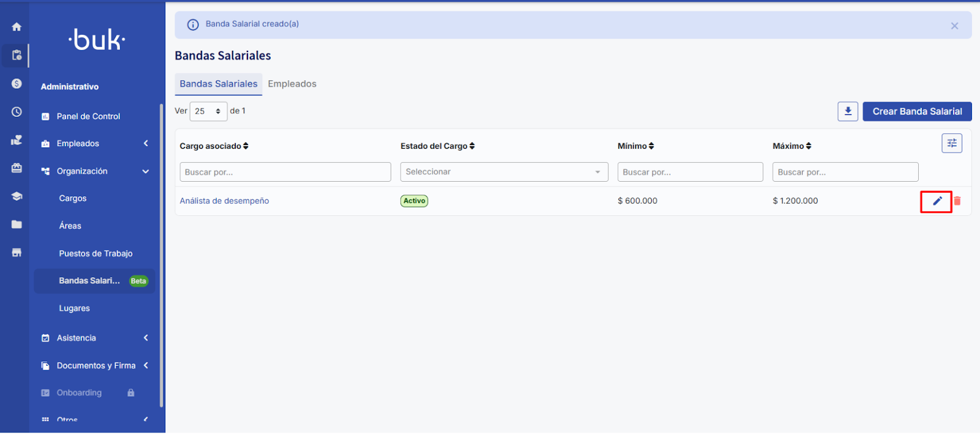980x435 pixels.
Task: Open the graduation cap icon in left rail
Action: pos(17,196)
